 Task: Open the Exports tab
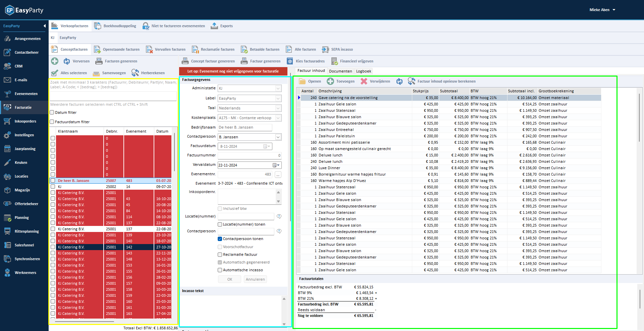[x=222, y=26]
